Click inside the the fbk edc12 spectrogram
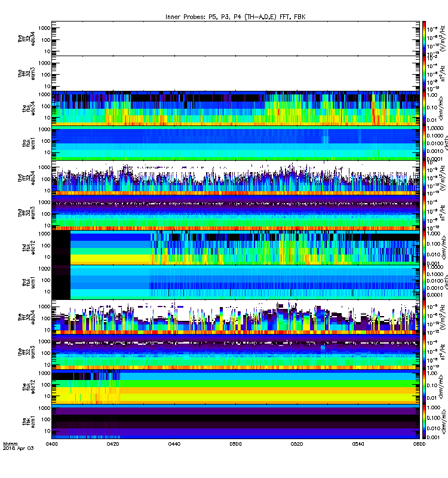 coord(235,387)
